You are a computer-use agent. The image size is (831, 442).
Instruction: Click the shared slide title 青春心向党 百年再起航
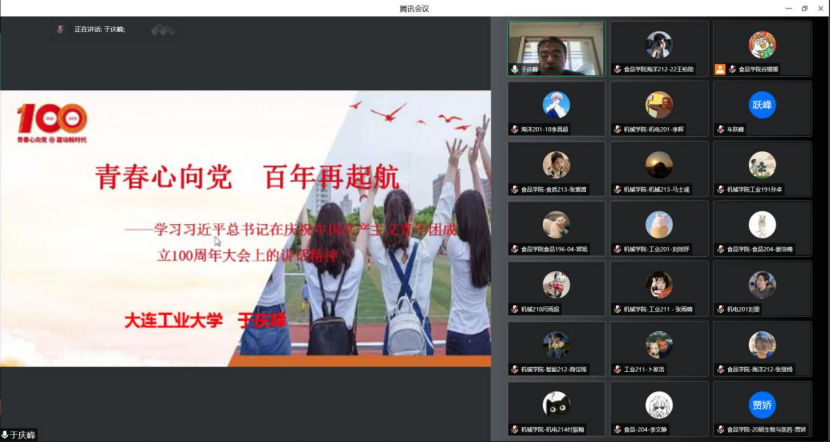point(247,178)
